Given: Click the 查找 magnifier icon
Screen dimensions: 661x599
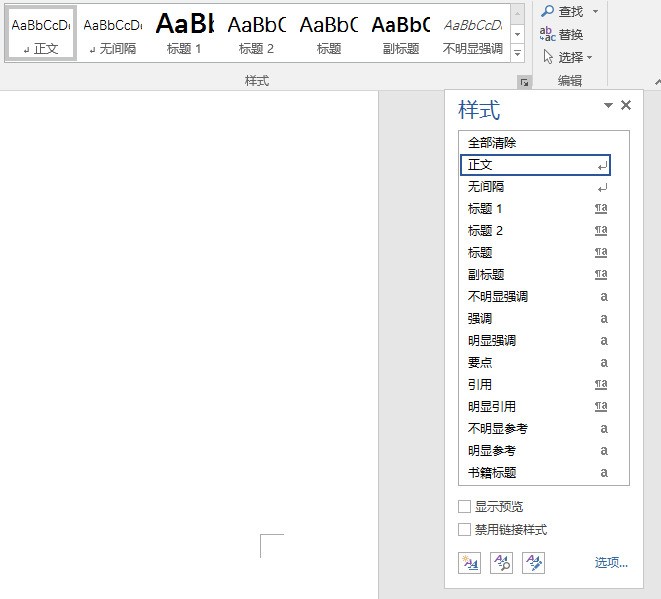Looking at the screenshot, I should pyautogui.click(x=547, y=11).
